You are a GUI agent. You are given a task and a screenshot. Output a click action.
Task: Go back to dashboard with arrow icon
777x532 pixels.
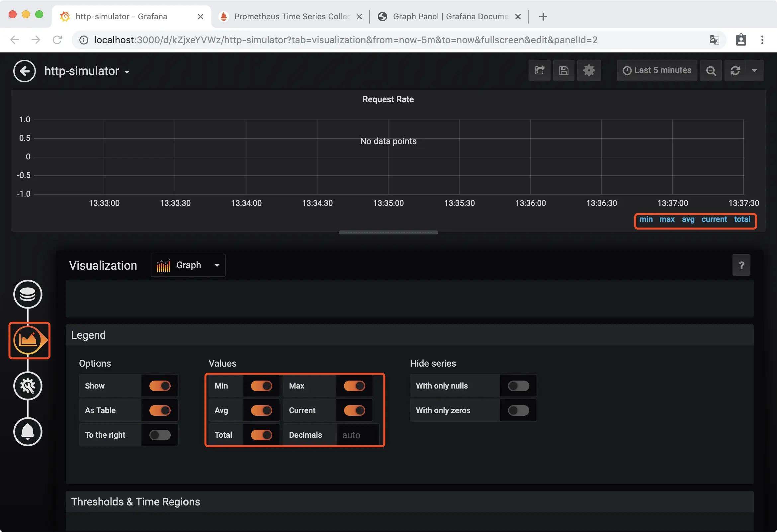click(x=25, y=71)
